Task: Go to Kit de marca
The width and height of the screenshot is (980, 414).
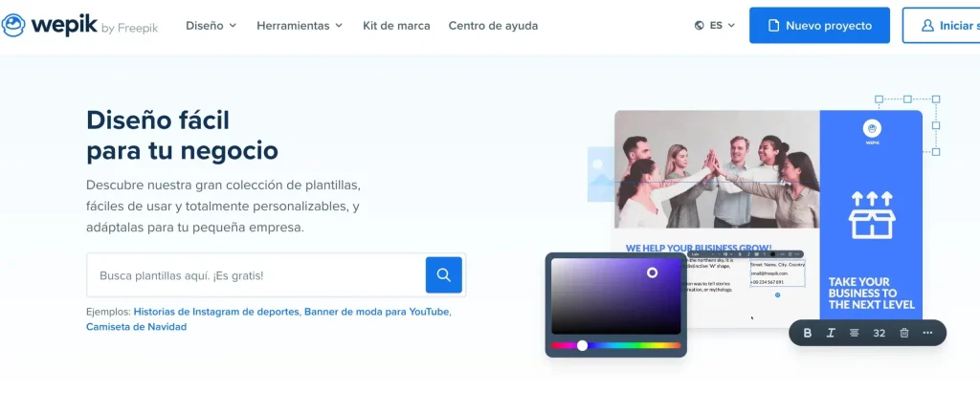Action: point(396,26)
